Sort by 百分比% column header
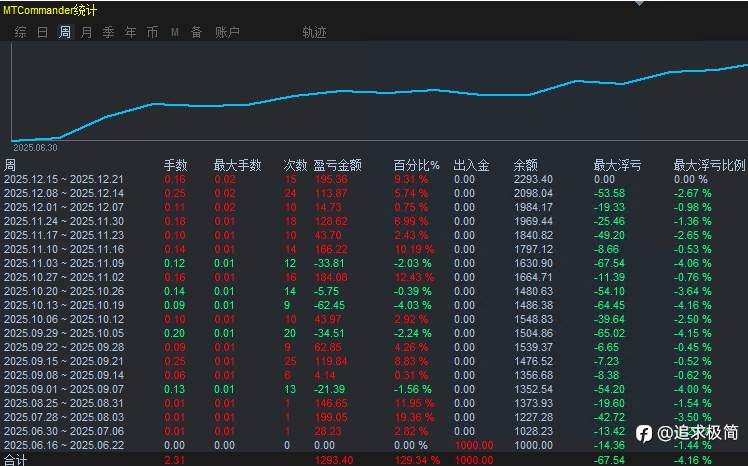The height and width of the screenshot is (466, 748). point(416,165)
